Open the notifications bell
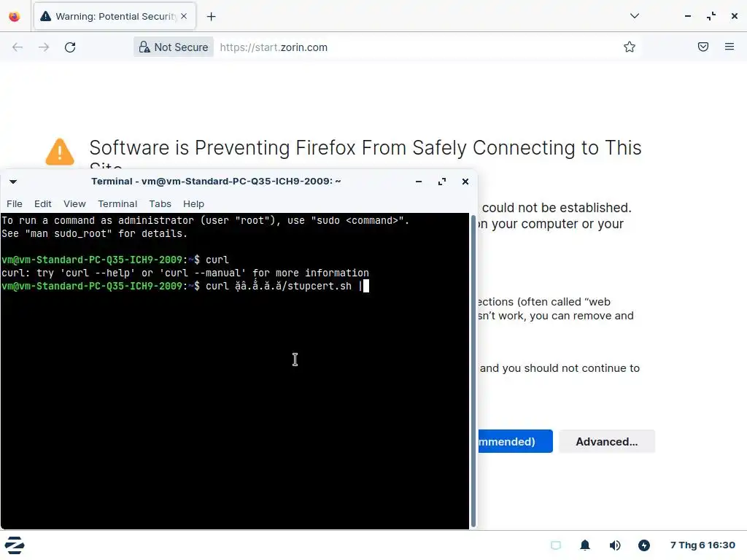 click(585, 545)
